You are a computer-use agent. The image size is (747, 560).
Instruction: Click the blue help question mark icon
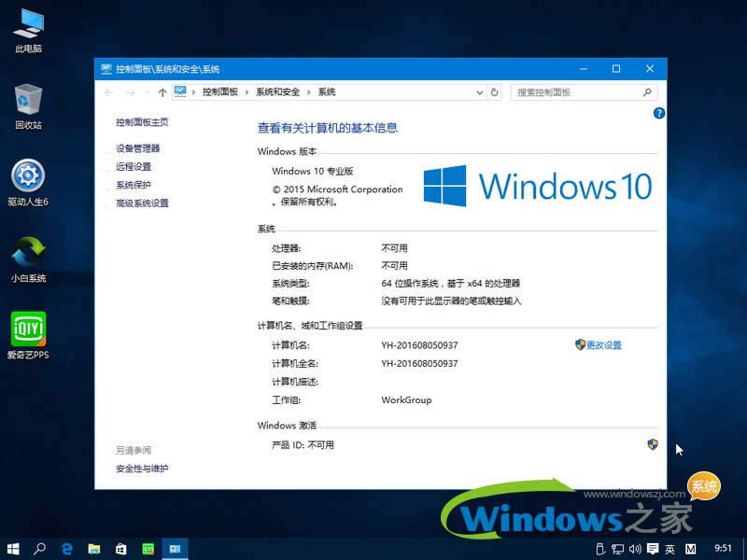click(x=658, y=113)
